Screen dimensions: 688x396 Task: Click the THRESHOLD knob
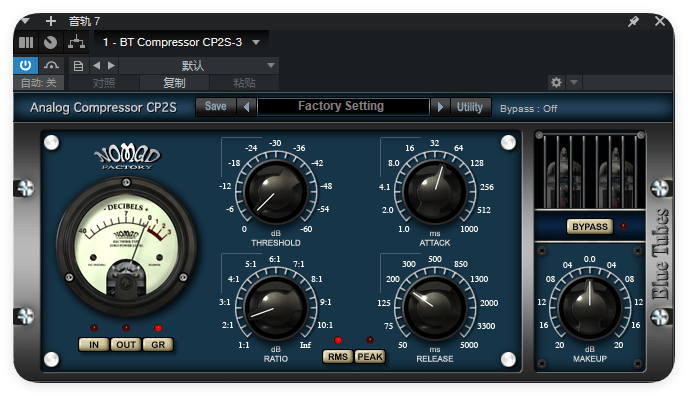(276, 192)
